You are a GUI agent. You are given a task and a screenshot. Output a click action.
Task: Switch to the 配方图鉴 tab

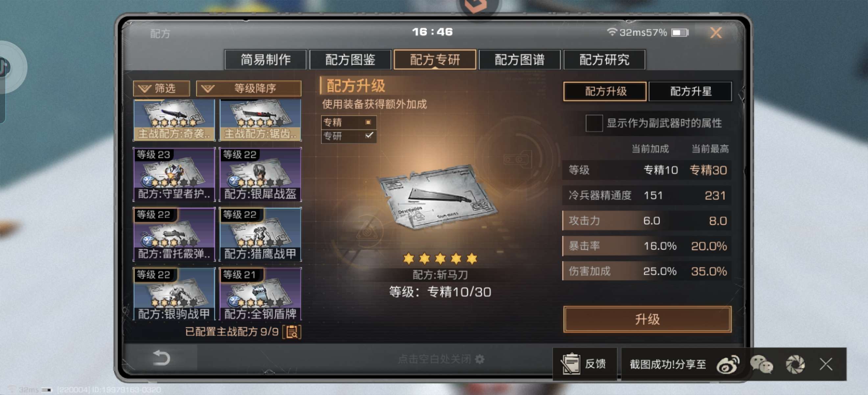tap(350, 60)
